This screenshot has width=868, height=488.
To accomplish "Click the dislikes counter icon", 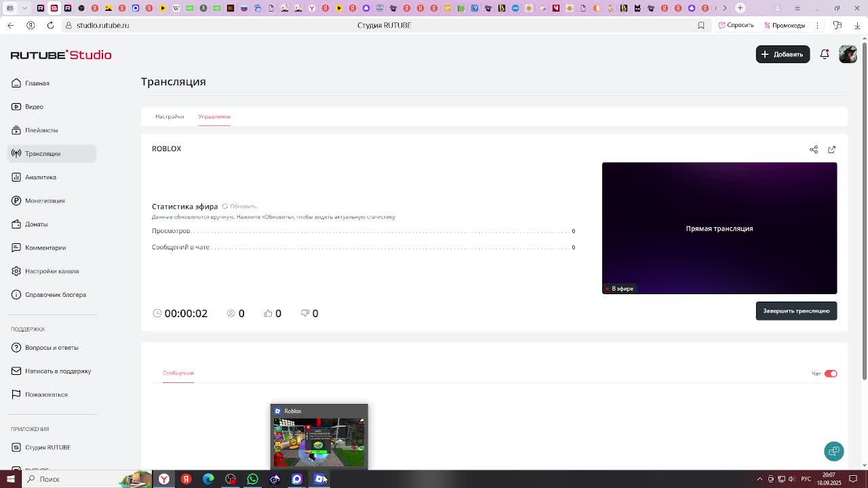I will pyautogui.click(x=305, y=313).
